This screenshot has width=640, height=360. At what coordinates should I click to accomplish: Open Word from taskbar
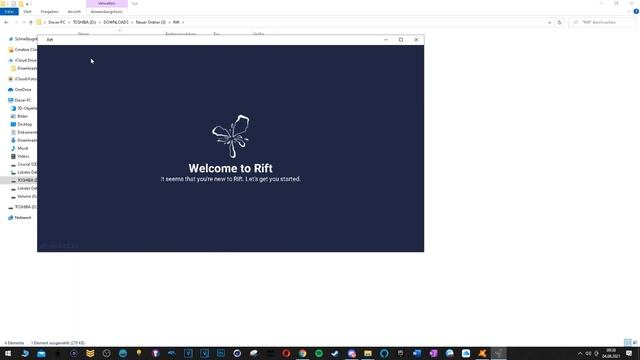[417, 353]
